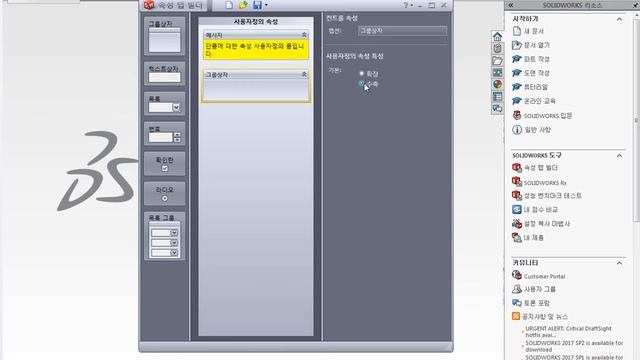
Task: Open Design Library tab in task pane
Action: point(497,48)
